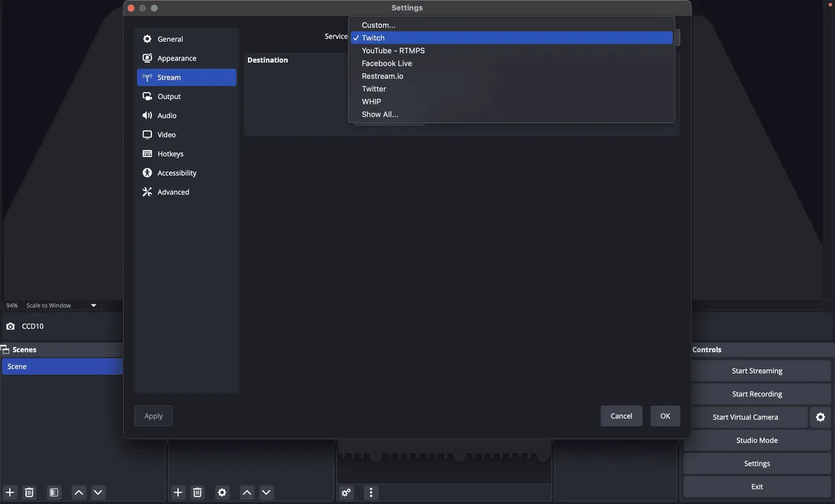Image resolution: width=835 pixels, height=504 pixels.
Task: Open the Accessibility settings page
Action: 187,173
